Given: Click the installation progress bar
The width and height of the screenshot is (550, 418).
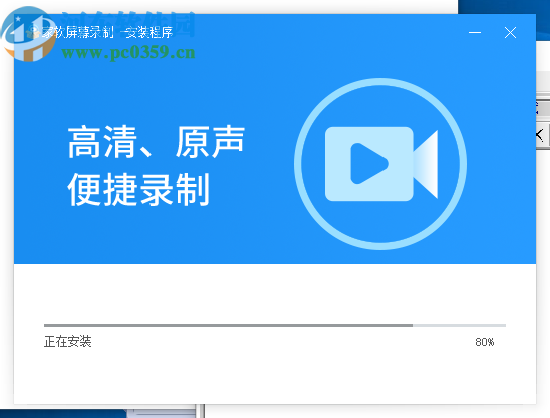Looking at the screenshot, I should pyautogui.click(x=275, y=325).
